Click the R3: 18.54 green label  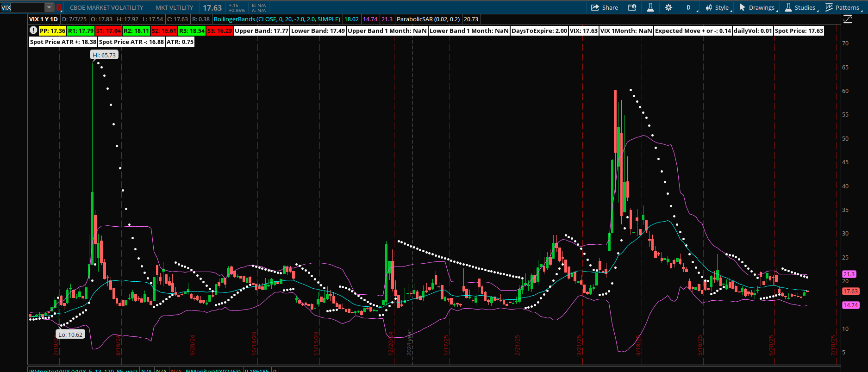[x=192, y=31]
